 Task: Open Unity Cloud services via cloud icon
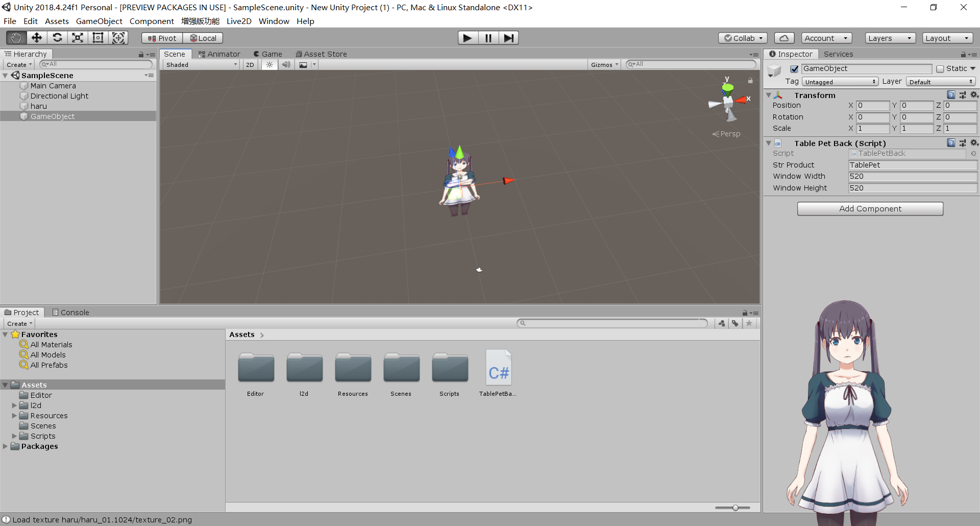click(x=784, y=37)
